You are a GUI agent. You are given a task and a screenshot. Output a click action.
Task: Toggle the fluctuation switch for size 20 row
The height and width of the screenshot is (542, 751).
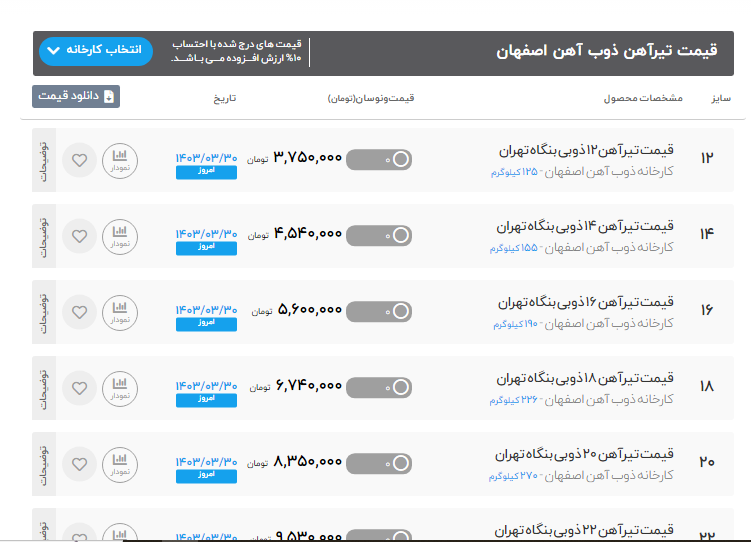click(x=379, y=463)
